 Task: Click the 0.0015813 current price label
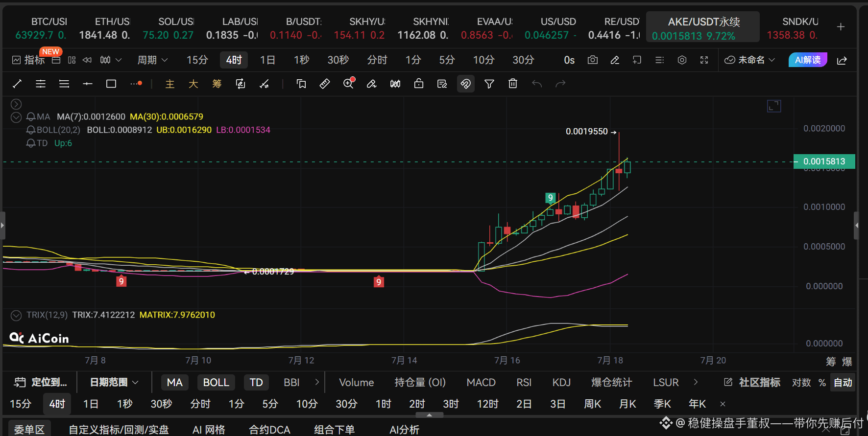[824, 161]
